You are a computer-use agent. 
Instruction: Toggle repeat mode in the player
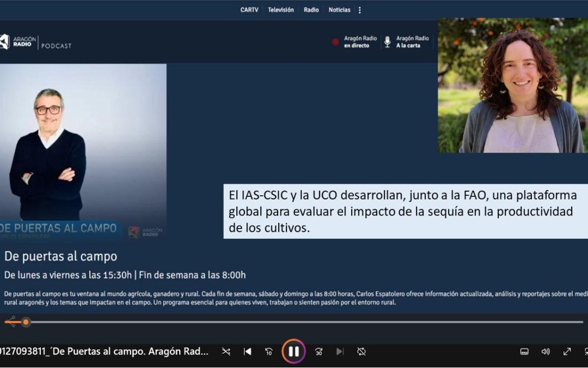click(x=361, y=352)
